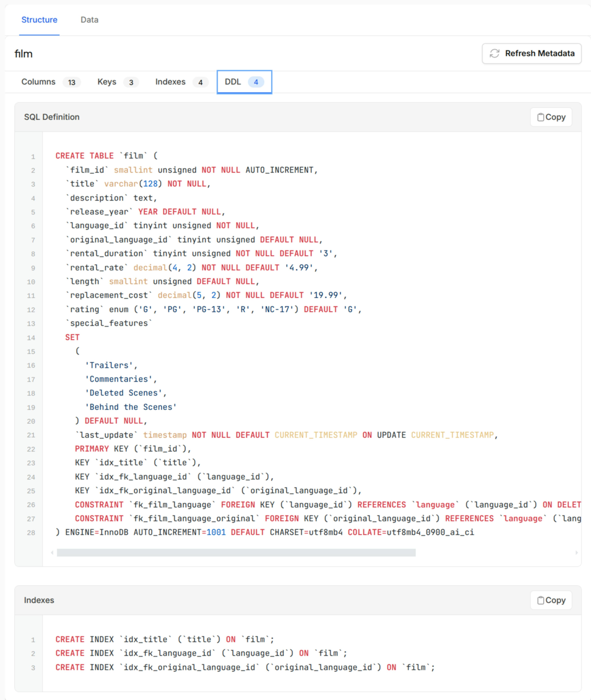Switch to the Indexes sub-tab
The width and height of the screenshot is (591, 700).
170,82
